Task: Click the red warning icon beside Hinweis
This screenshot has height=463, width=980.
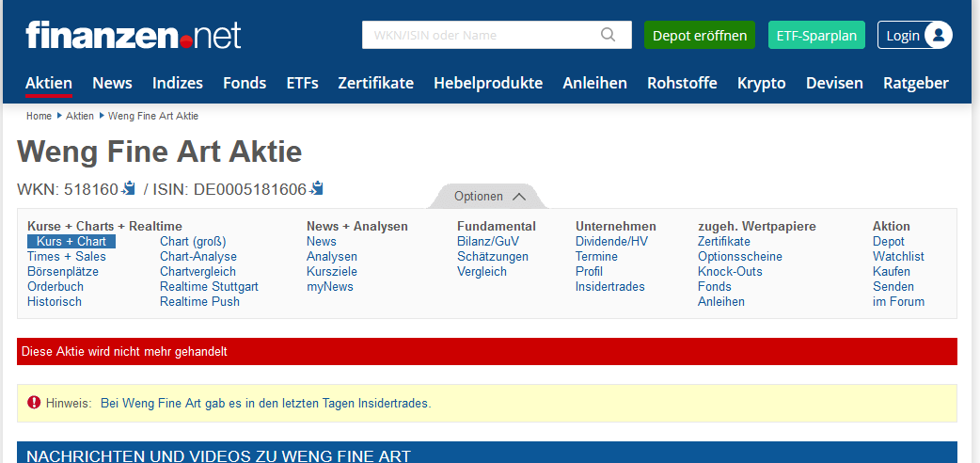Action: (34, 403)
